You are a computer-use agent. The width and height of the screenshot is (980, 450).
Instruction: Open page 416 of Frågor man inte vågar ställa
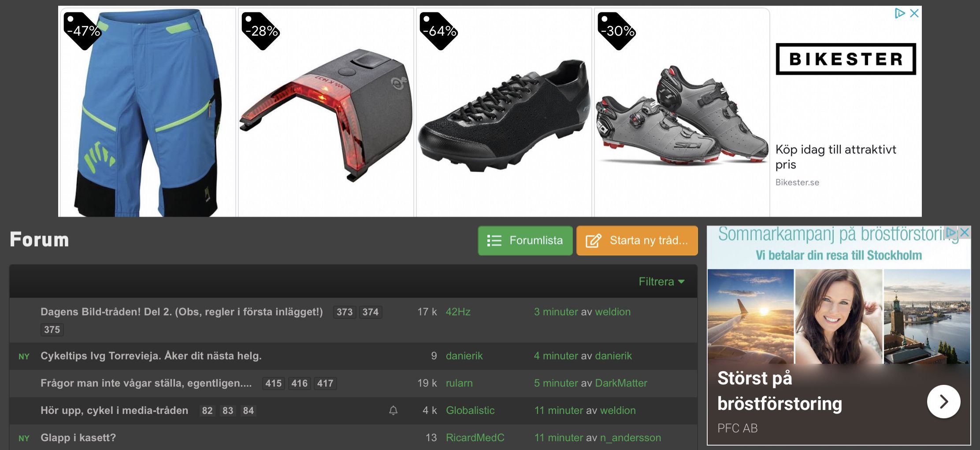coord(299,383)
